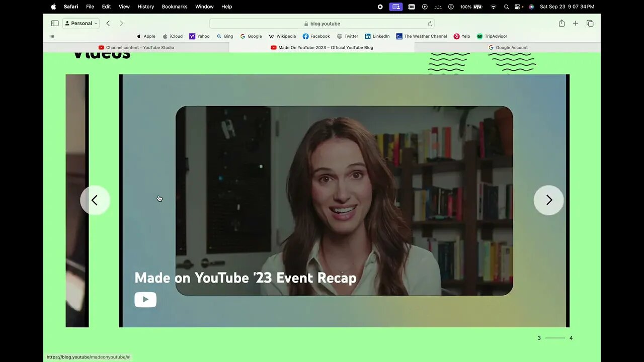Show the previous carousel video
The height and width of the screenshot is (362, 644).
click(95, 200)
